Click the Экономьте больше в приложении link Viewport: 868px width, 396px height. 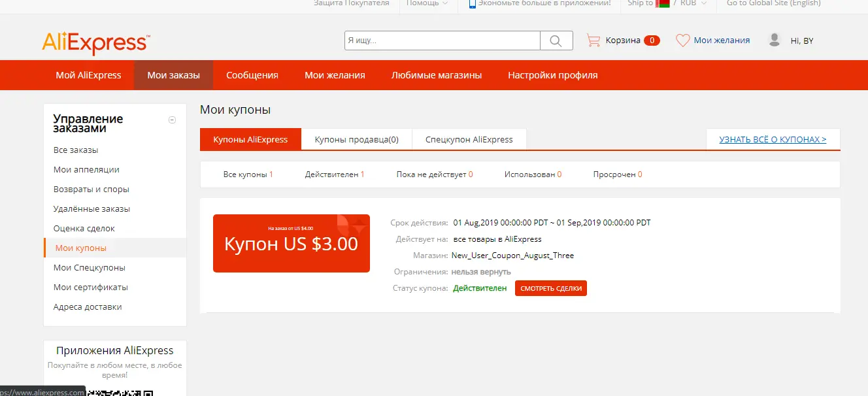(x=544, y=3)
